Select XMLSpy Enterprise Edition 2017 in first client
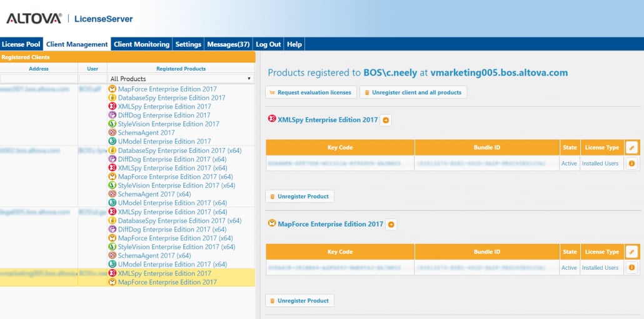 164,107
